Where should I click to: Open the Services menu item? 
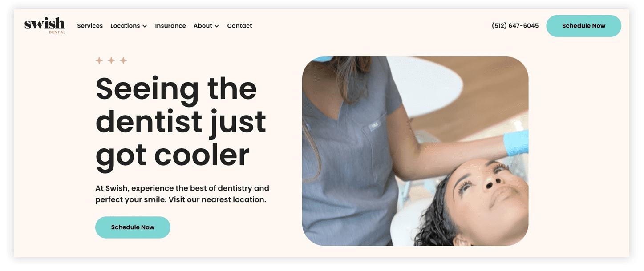[x=90, y=26]
